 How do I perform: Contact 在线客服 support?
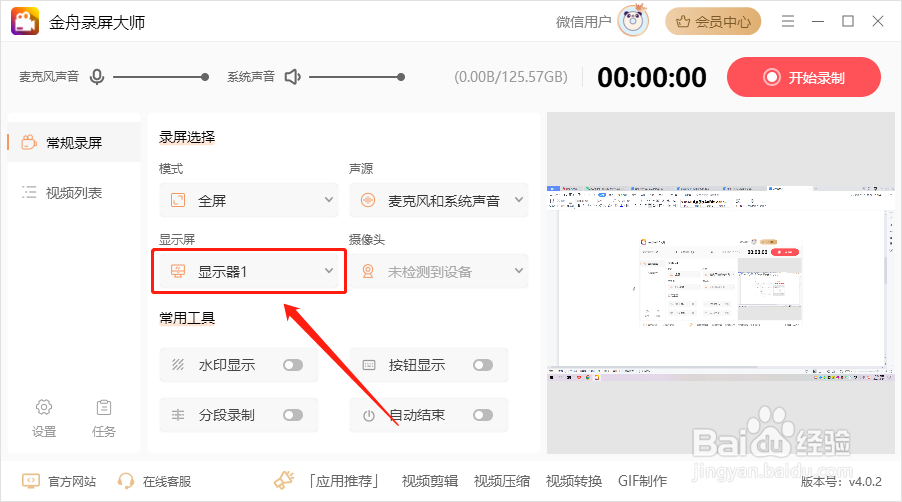point(166,481)
